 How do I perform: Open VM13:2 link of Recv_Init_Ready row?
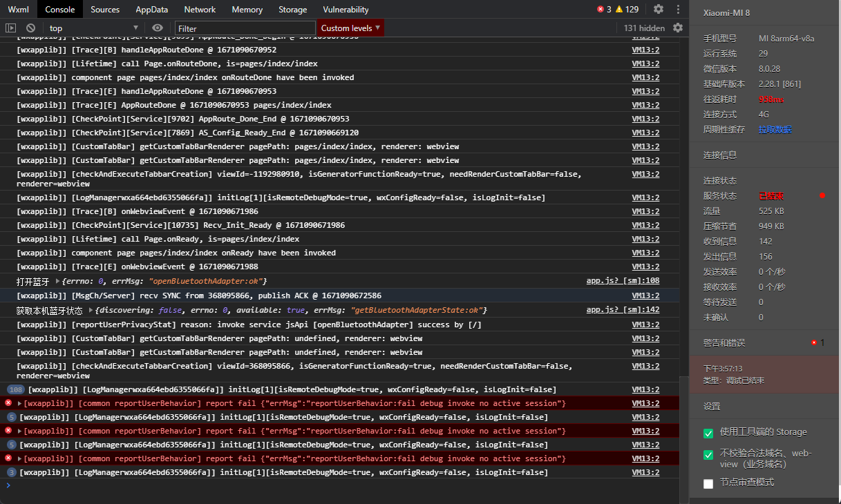point(645,225)
